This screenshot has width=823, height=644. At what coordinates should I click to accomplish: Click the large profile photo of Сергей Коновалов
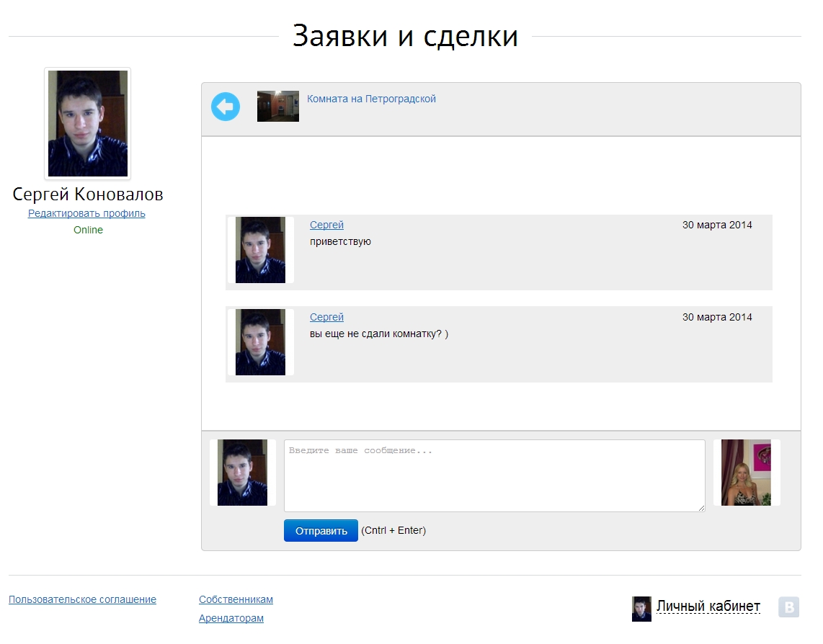(x=88, y=123)
